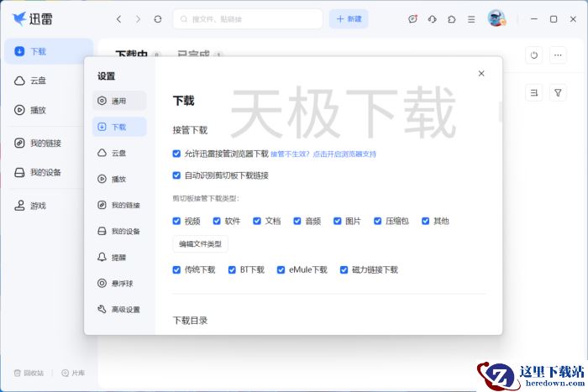Select 我的设备 settings category
The image size is (588, 392).
(x=119, y=231)
